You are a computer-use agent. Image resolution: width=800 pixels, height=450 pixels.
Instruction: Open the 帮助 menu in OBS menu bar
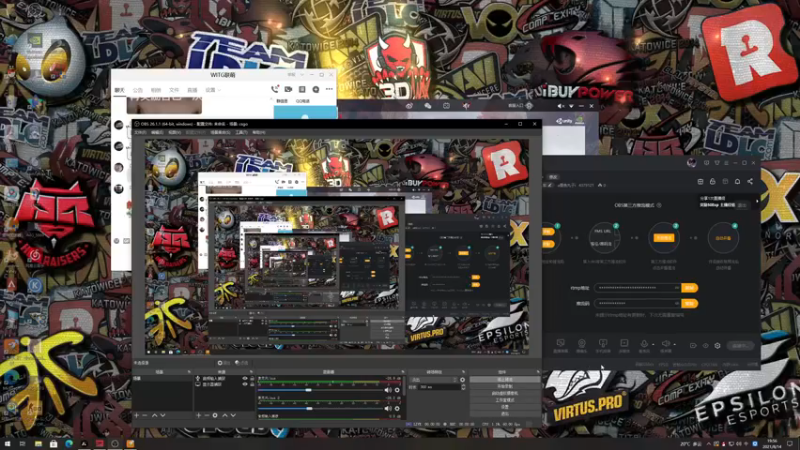pyautogui.click(x=259, y=132)
